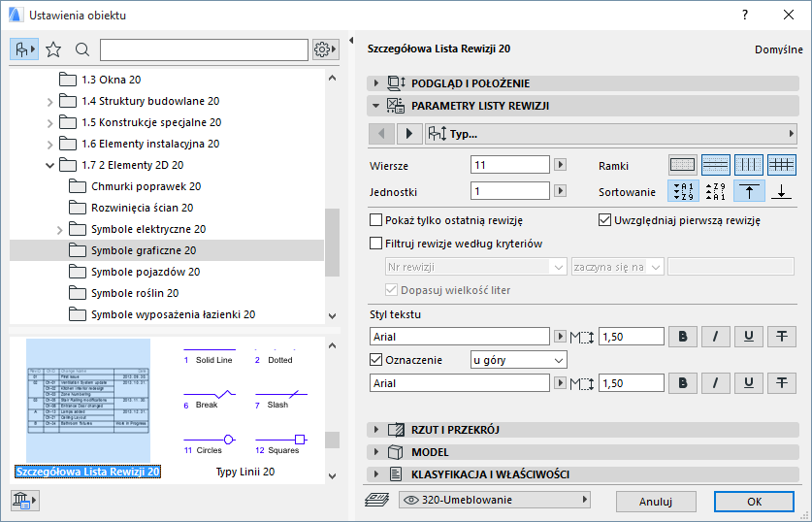Select the Szczegółowa Lista Rewizji 20 thumbnail
The width and height of the screenshot is (812, 522).
pyautogui.click(x=88, y=408)
